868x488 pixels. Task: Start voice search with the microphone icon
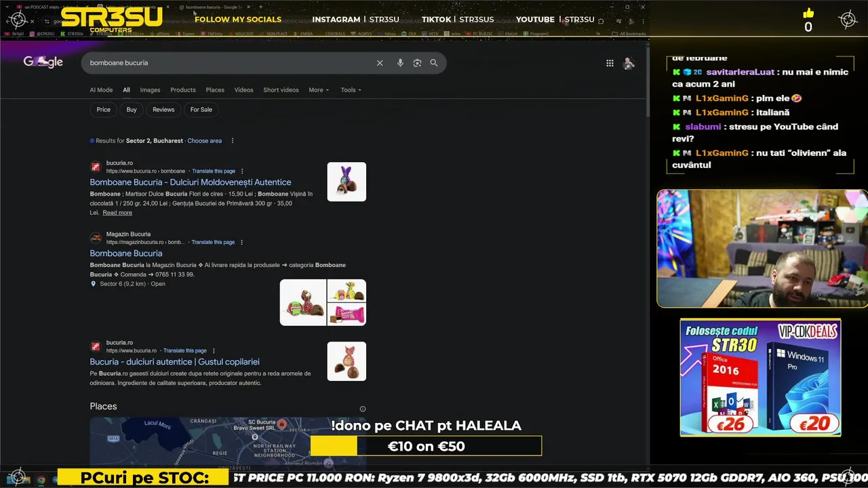(x=400, y=63)
